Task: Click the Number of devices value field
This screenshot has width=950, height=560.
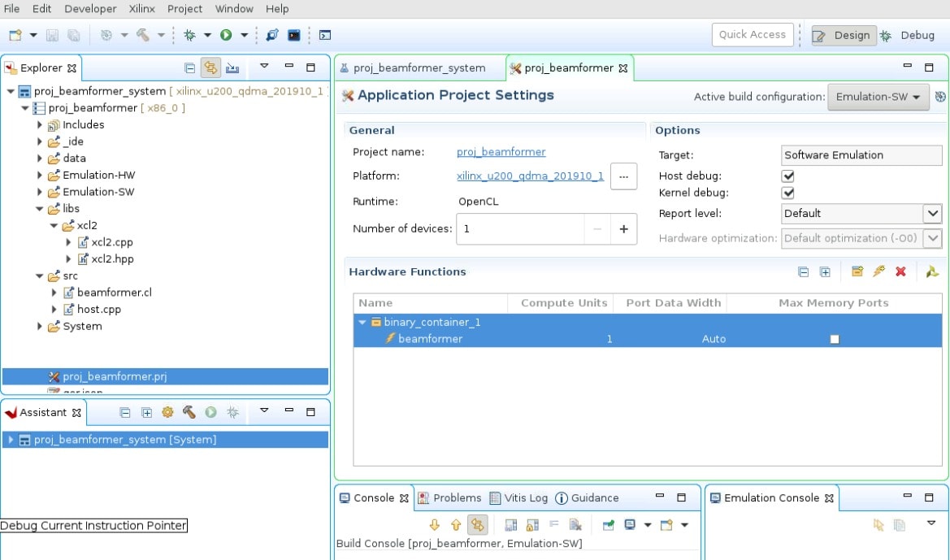Action: tap(520, 229)
